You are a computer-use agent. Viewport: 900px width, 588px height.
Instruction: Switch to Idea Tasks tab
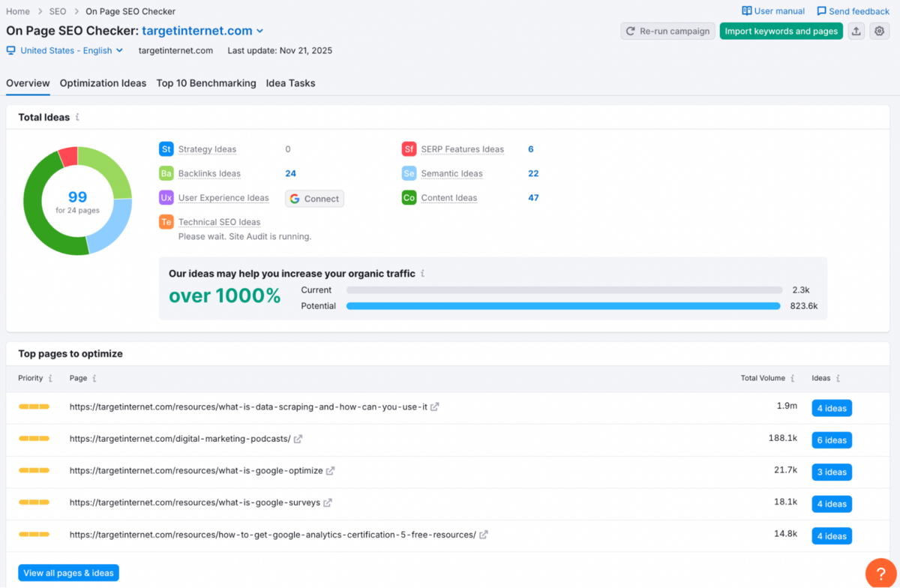click(290, 83)
